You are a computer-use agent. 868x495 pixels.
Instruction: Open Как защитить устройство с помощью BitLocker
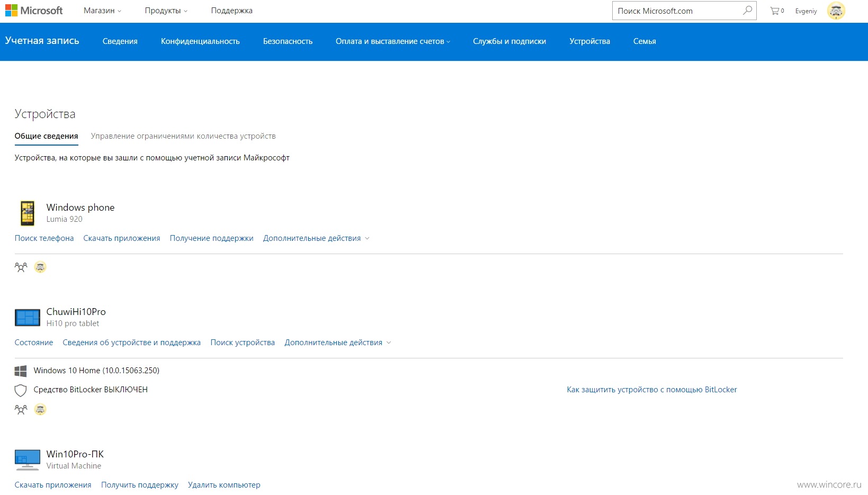pos(652,390)
